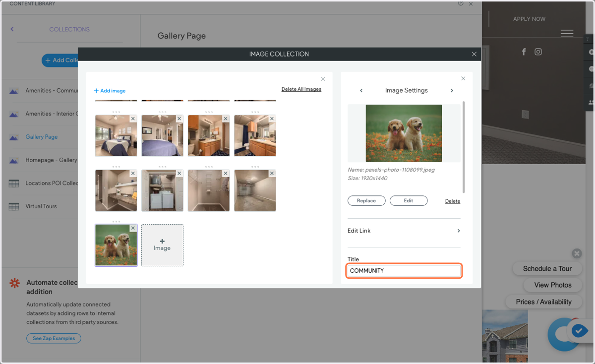Go to previous image in Image Settings

pyautogui.click(x=361, y=91)
